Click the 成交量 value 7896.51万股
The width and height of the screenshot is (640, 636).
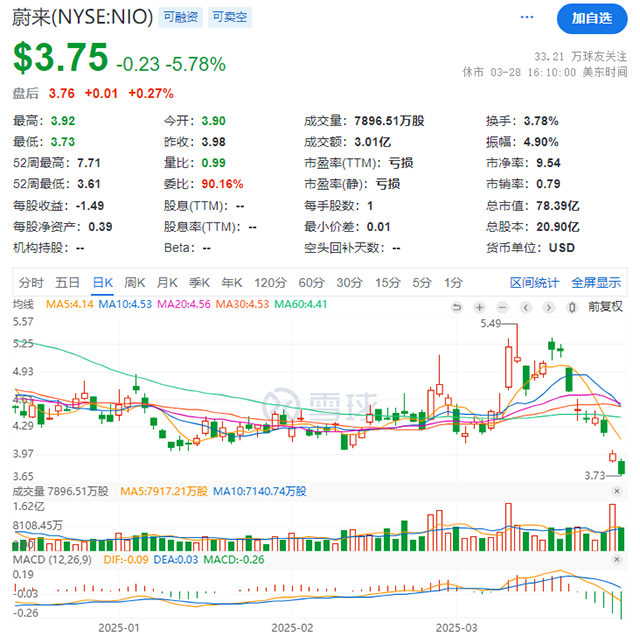click(389, 121)
